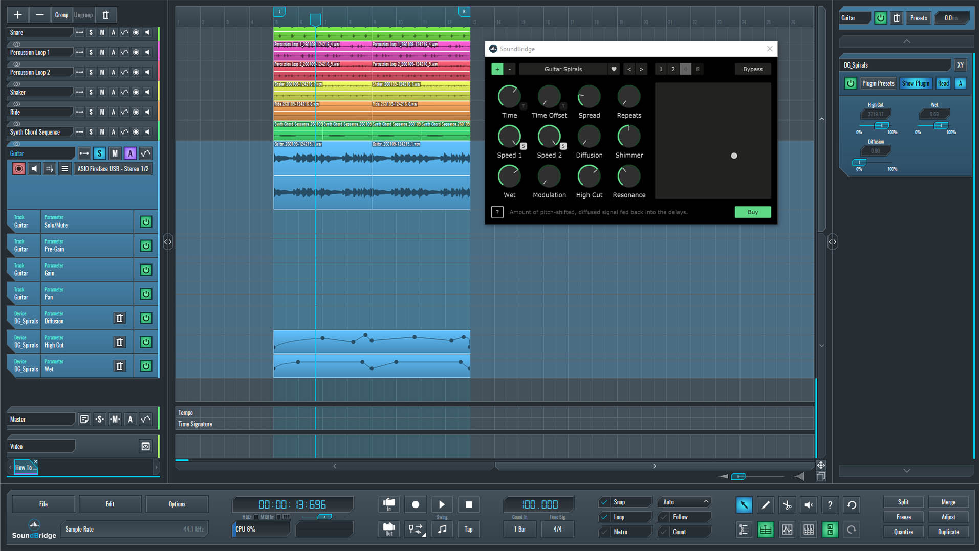
Task: Favorite the Guitar Spirals preset heart
Action: pyautogui.click(x=614, y=69)
